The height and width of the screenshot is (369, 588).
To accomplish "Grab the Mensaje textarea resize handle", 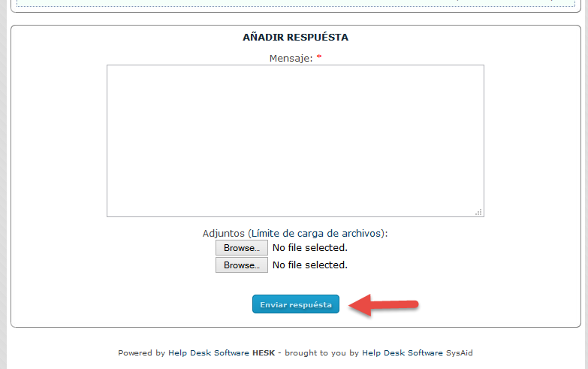I will click(x=478, y=212).
